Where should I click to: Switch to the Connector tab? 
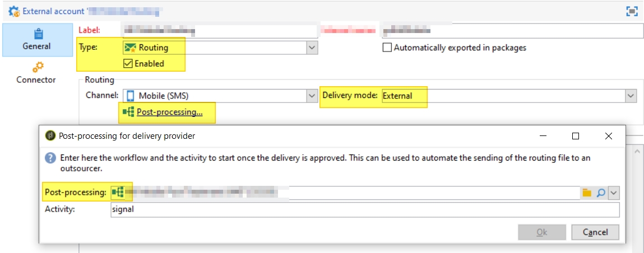[x=36, y=73]
